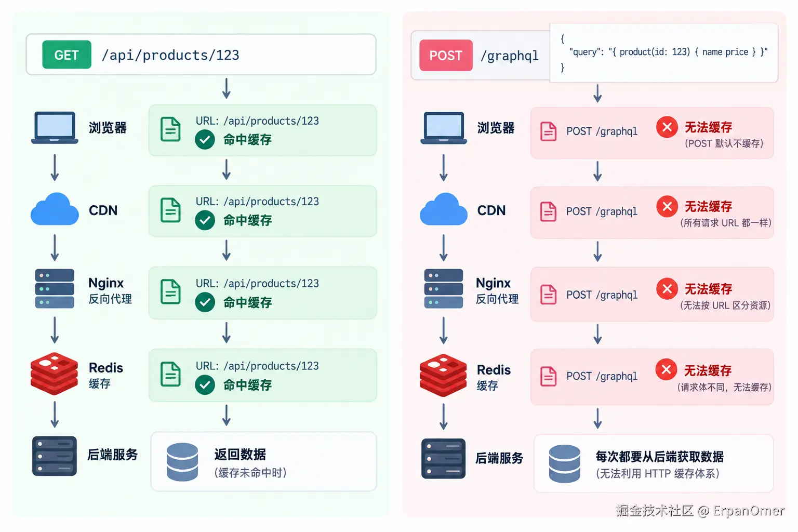Click 浏览器 label in POST panel
Image resolution: width=798 pixels, height=532 pixels.
click(x=496, y=128)
